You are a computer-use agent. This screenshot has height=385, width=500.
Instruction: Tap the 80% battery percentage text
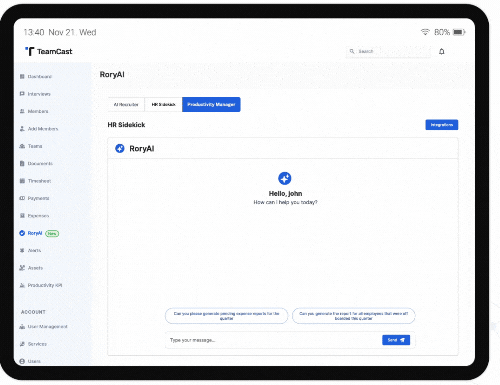[x=442, y=32]
